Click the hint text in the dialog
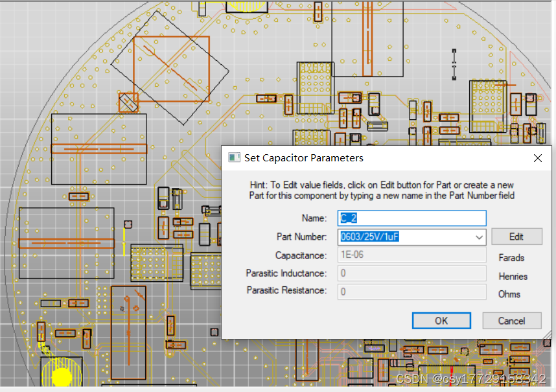 [x=382, y=190]
